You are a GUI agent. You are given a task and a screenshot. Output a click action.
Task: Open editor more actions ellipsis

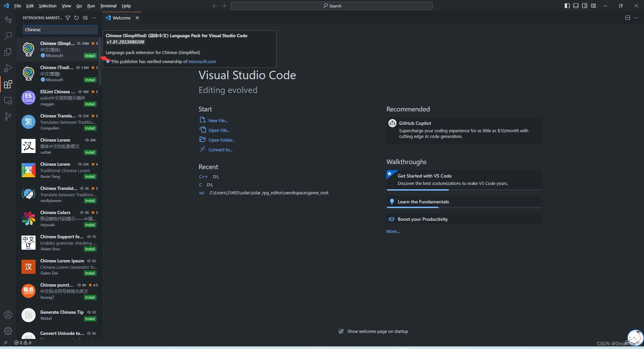tap(636, 18)
